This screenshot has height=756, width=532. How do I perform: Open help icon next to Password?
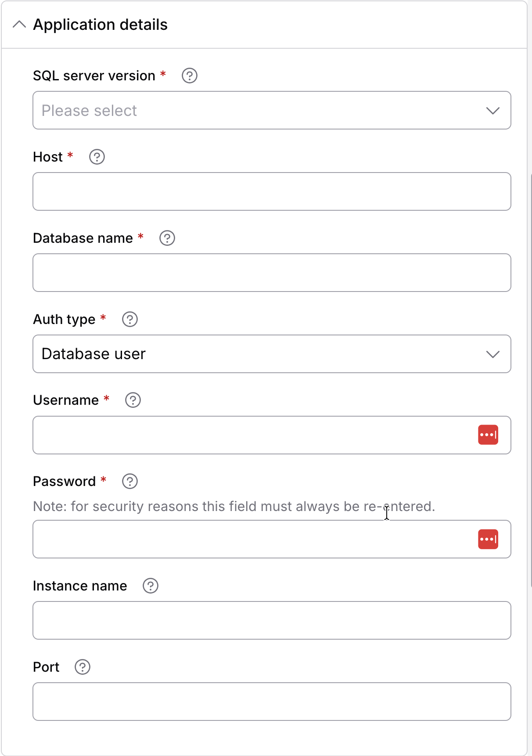pyautogui.click(x=129, y=481)
